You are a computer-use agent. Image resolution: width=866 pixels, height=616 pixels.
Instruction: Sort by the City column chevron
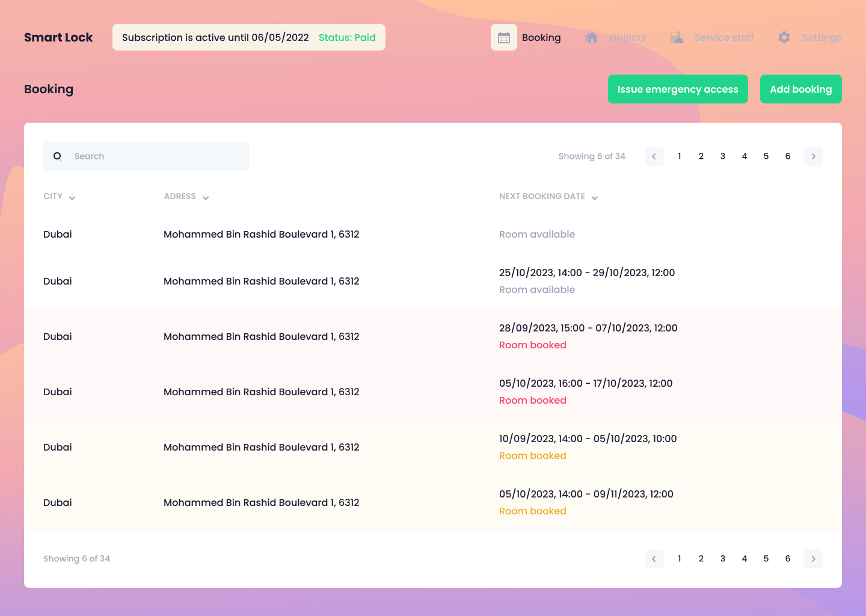[x=72, y=197]
